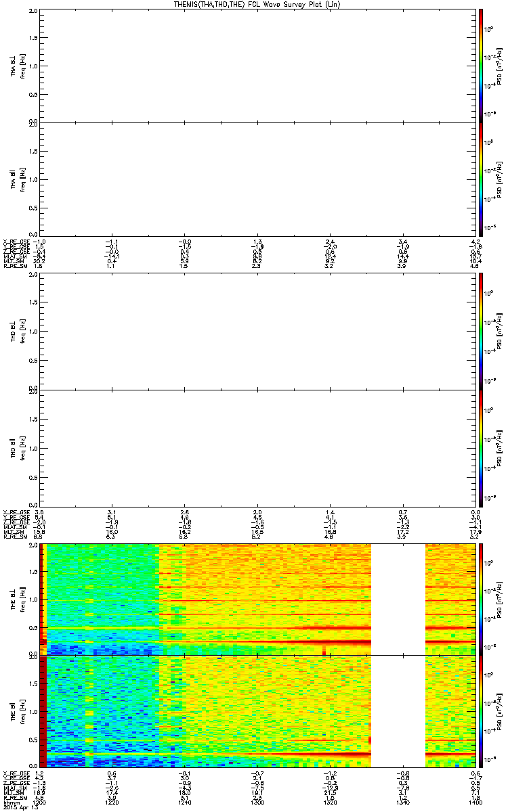508x812 pixels.
Task: Click the 'THA B∥ freq [Hz]' axis label
Action: click(x=19, y=179)
